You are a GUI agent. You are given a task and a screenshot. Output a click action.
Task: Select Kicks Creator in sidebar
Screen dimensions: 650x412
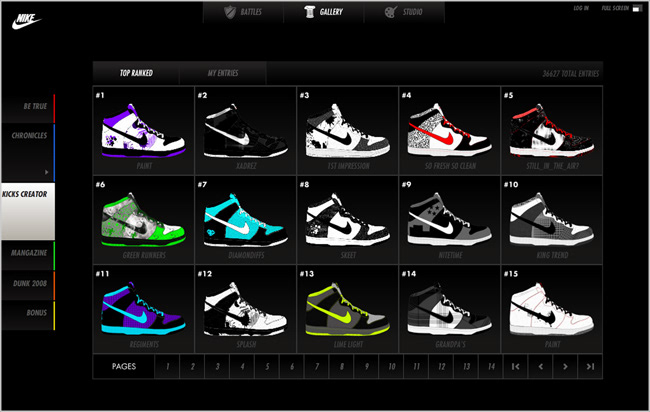point(28,211)
